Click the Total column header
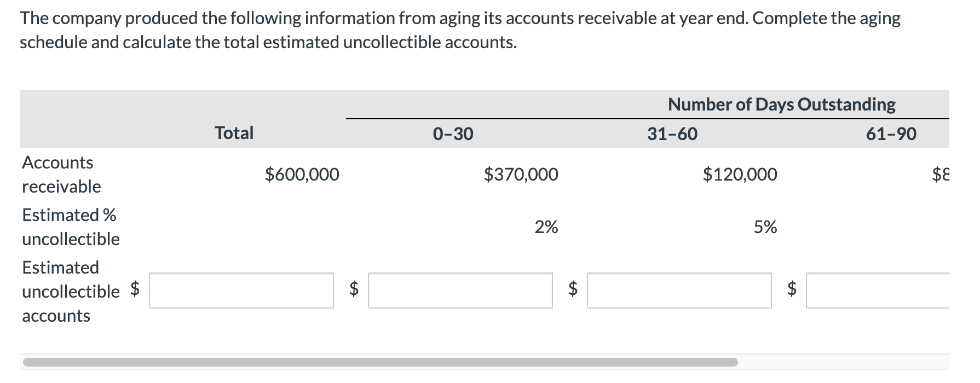The width and height of the screenshot is (980, 383). coord(234,133)
